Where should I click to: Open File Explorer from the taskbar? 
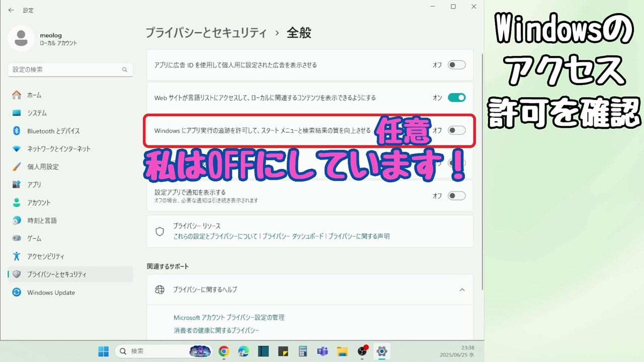click(342, 351)
